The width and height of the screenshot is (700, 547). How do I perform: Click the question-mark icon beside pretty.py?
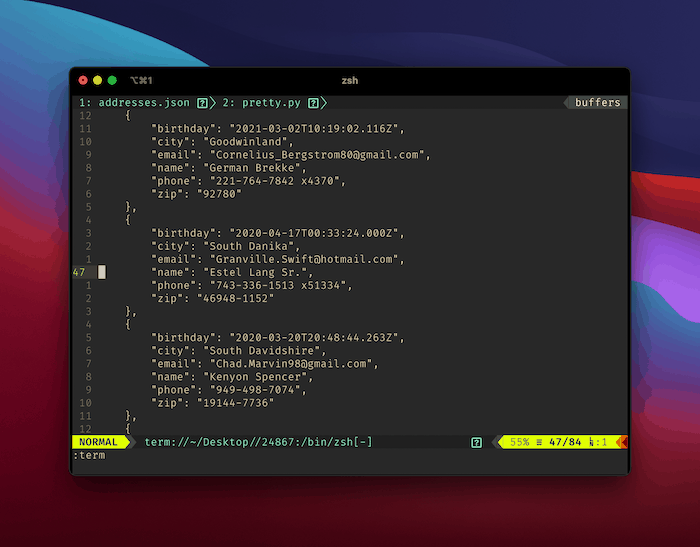coord(313,103)
